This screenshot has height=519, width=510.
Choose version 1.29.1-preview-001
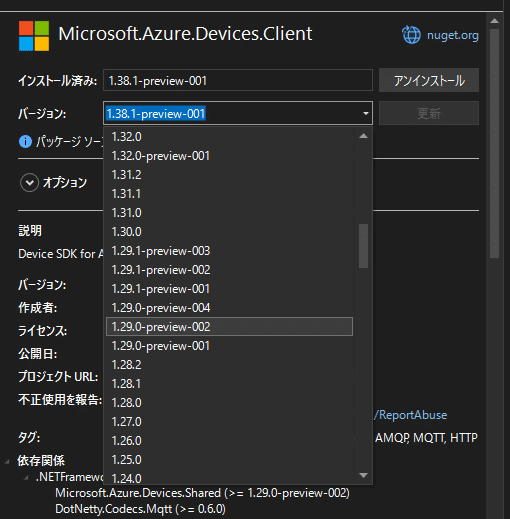tap(229, 289)
